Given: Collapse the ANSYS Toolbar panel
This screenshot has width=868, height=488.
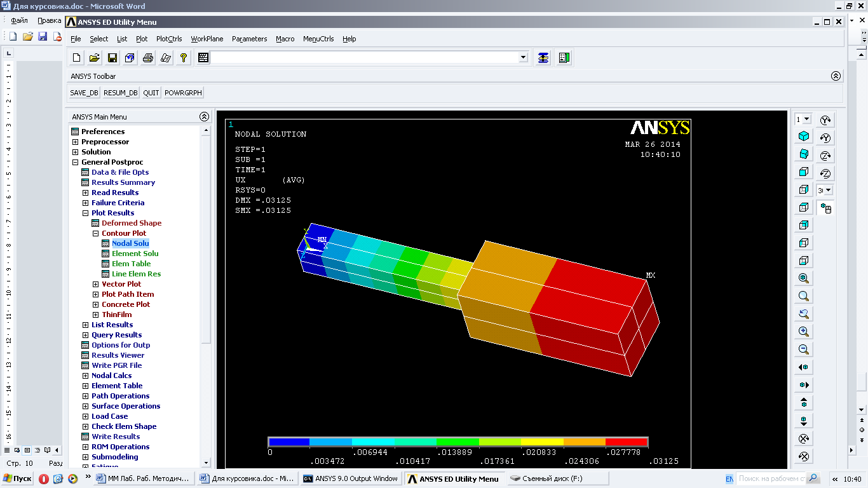Looking at the screenshot, I should pos(836,76).
